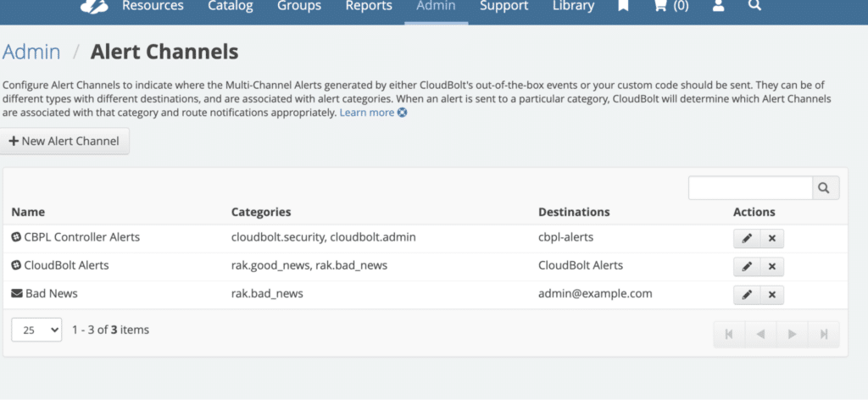Click Slack icon beside CBPL Controller Alerts

(x=16, y=237)
